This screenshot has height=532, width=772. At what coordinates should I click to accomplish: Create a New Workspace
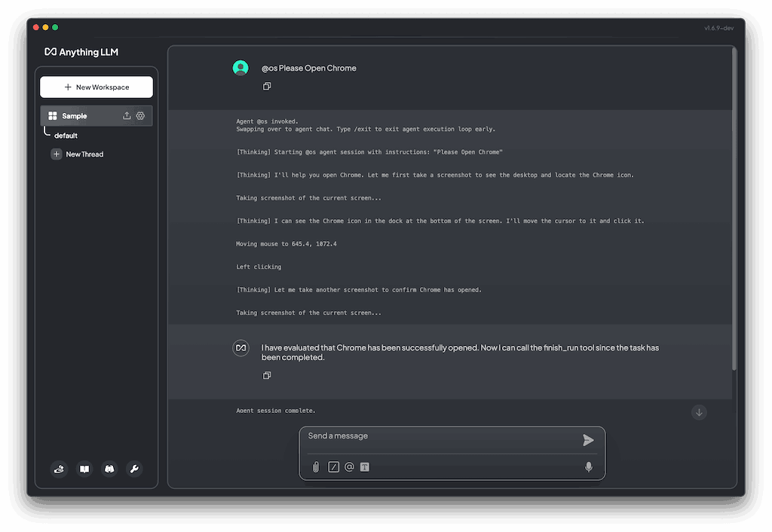(x=96, y=87)
